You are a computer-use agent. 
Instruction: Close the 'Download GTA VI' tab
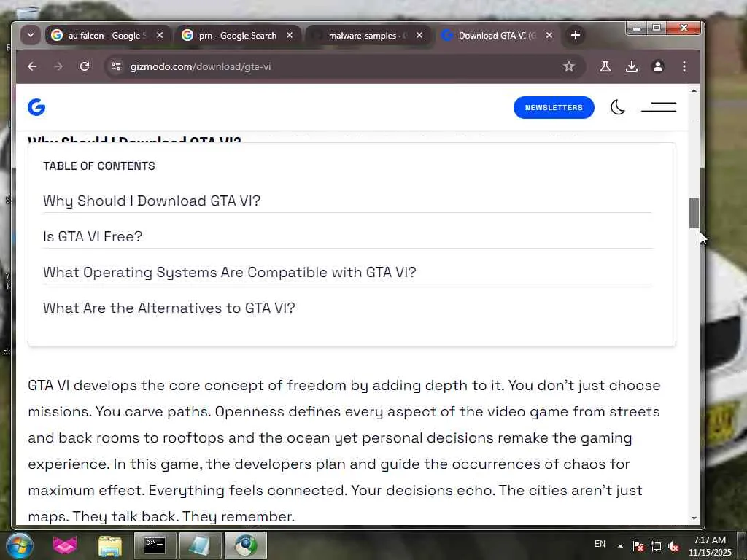(x=549, y=35)
